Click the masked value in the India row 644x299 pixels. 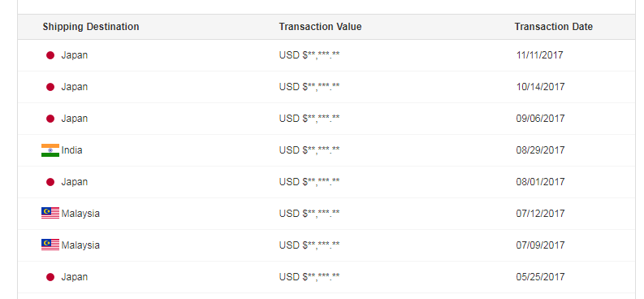(x=309, y=150)
